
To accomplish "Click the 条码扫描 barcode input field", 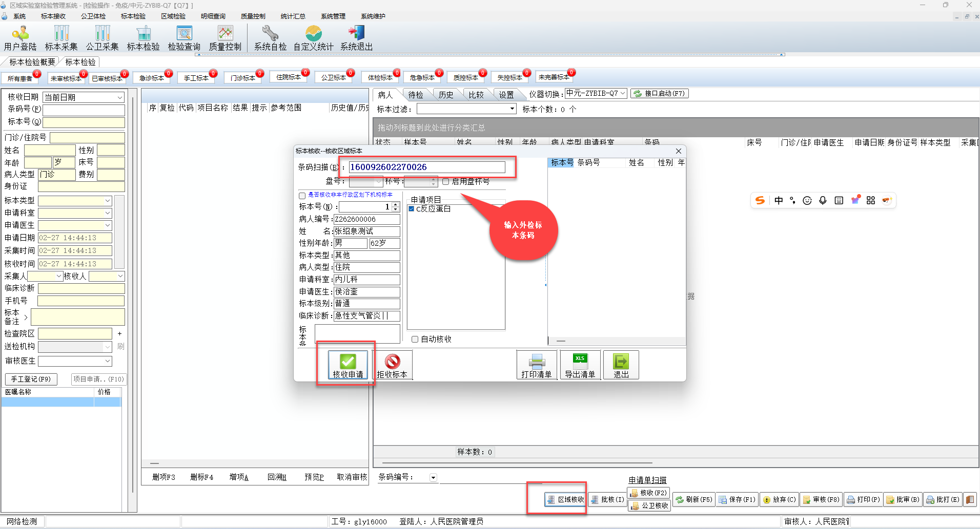I will pos(426,167).
